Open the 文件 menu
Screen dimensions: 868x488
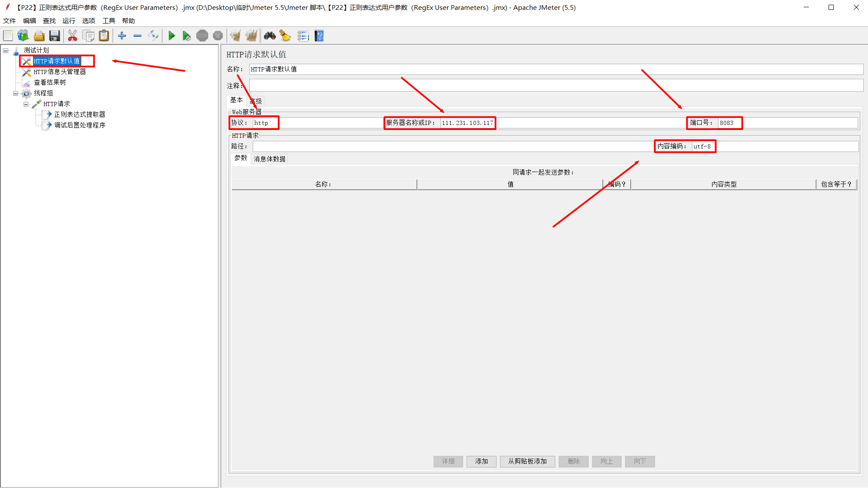point(9,21)
